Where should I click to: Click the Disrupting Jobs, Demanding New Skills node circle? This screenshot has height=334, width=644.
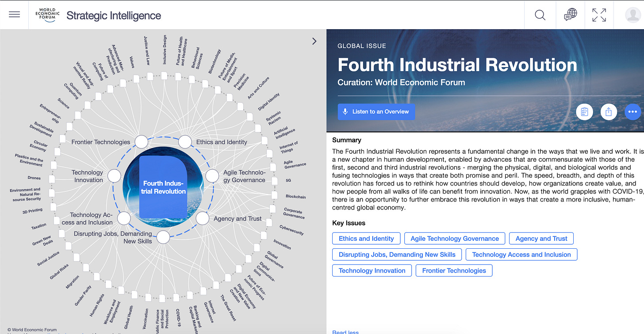[163, 237]
